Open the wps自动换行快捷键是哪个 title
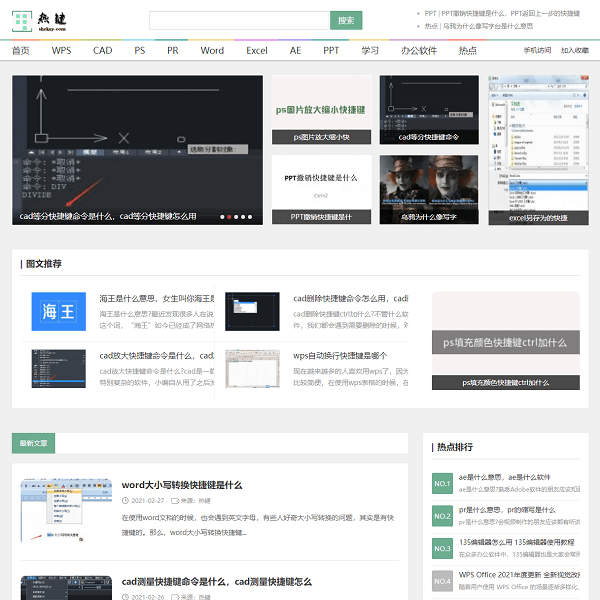This screenshot has height=600, width=600. (x=340, y=356)
